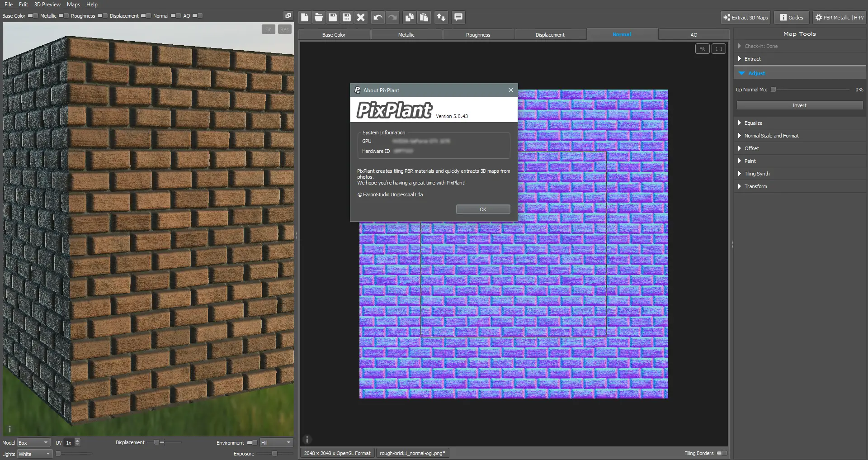868x460 pixels.
Task: Adjust the Exposure slider
Action: pos(275,454)
